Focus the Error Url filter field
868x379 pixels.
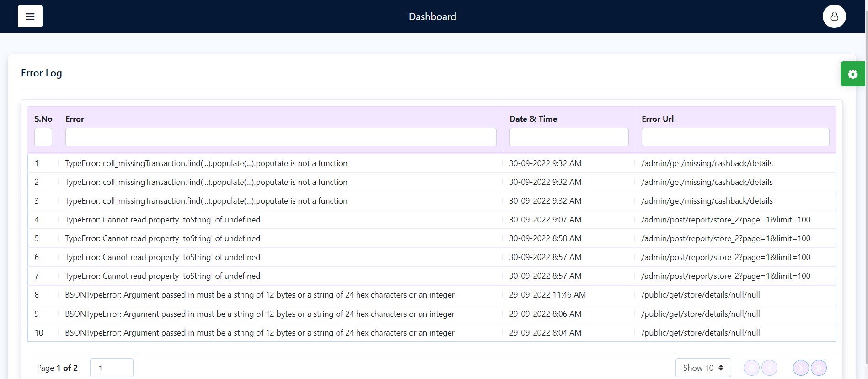tap(735, 137)
